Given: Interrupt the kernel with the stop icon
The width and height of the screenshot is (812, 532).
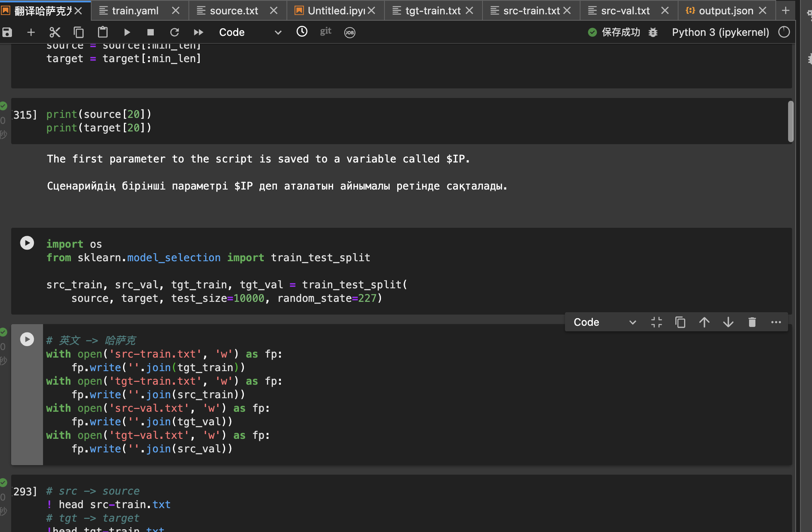Looking at the screenshot, I should coord(151,32).
